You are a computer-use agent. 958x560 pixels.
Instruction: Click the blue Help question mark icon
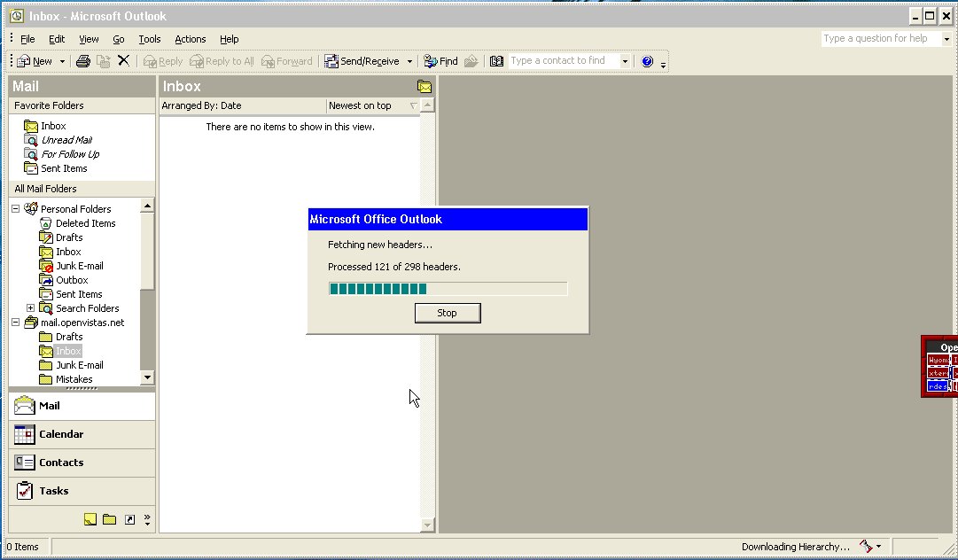[x=648, y=61]
